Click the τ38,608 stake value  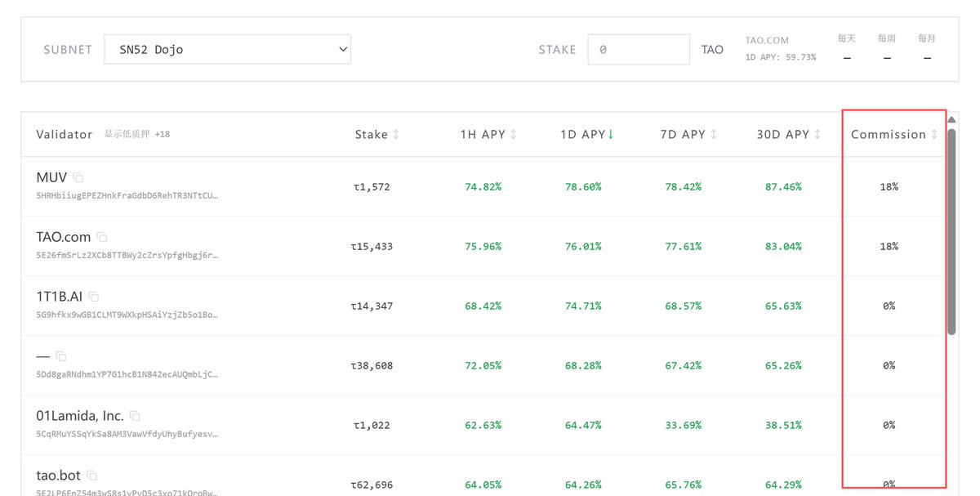click(x=372, y=366)
